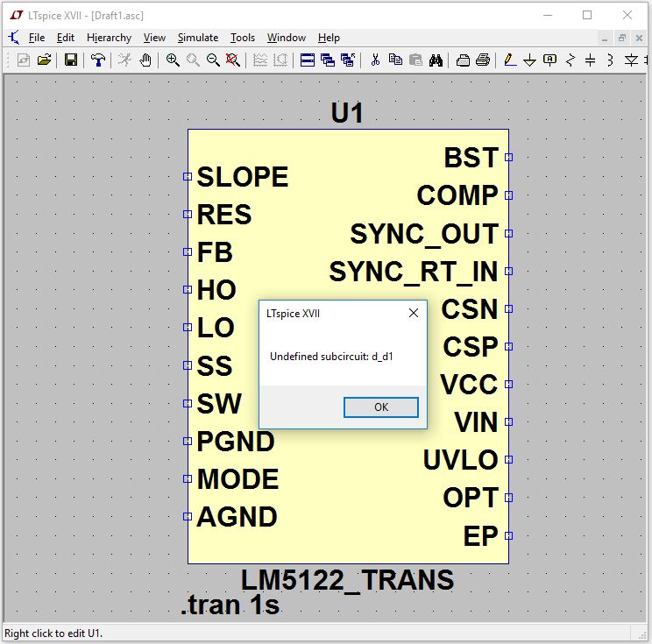The height and width of the screenshot is (644, 652).
Task: Open the Simulate menu
Action: 198,38
